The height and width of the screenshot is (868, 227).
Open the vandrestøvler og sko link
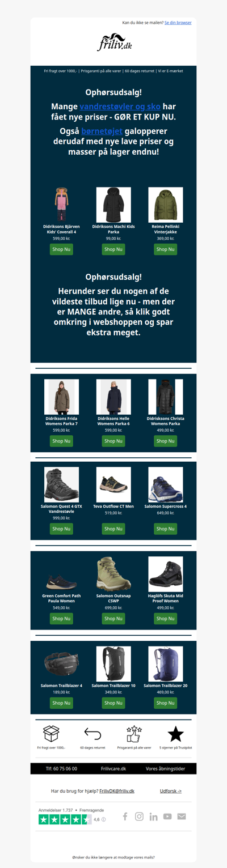(120, 107)
